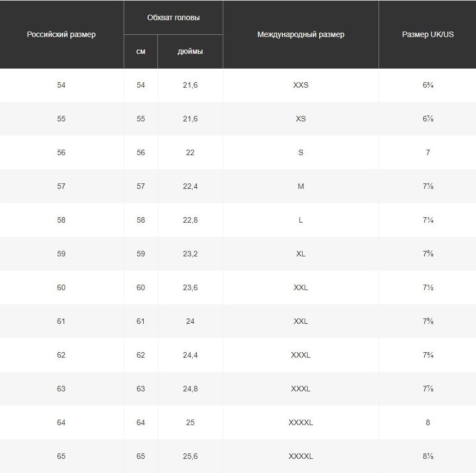This screenshot has height=473, width=476.
Task: Click the 22,8 inches cell
Action: click(190, 220)
